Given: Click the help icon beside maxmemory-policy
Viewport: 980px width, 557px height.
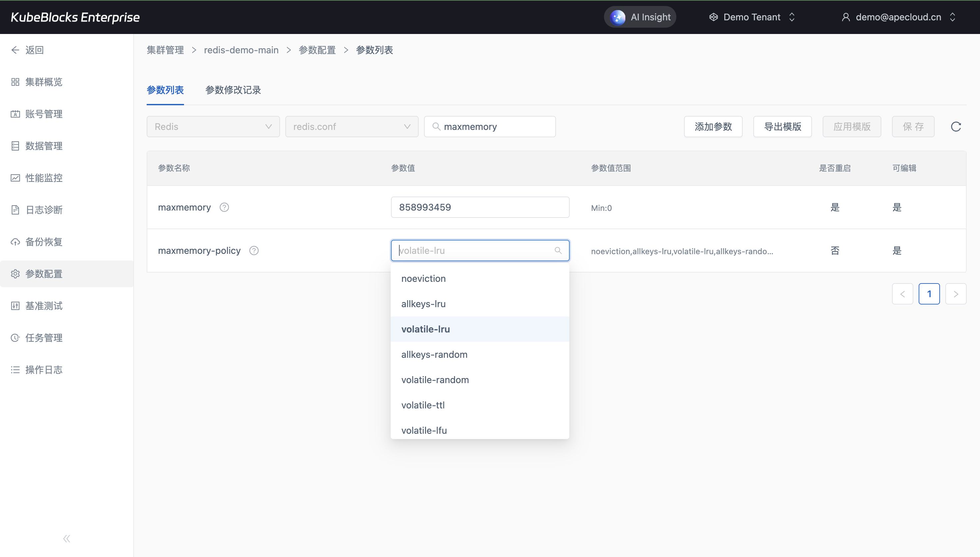Looking at the screenshot, I should 254,251.
